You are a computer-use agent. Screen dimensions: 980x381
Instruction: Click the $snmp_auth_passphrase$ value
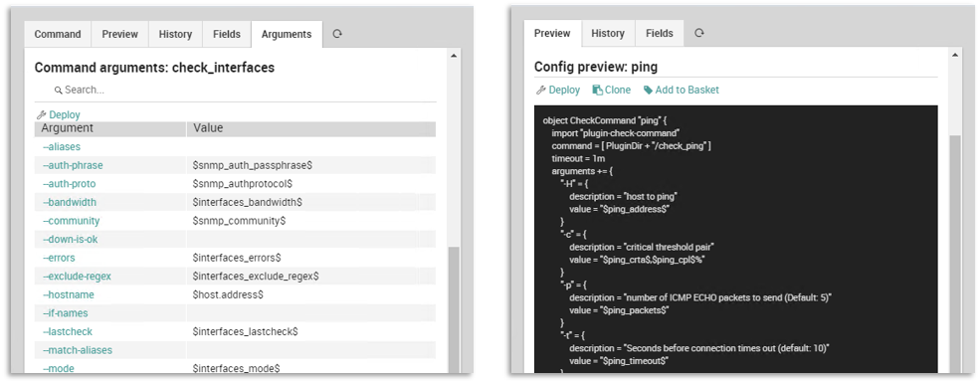pos(253,165)
